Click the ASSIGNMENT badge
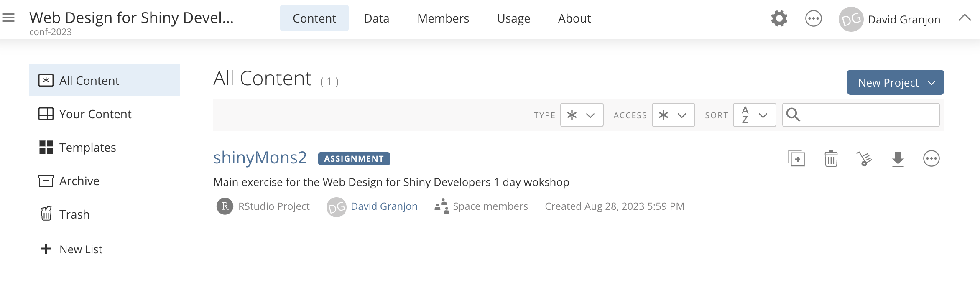980x285 pixels. pyautogui.click(x=354, y=159)
